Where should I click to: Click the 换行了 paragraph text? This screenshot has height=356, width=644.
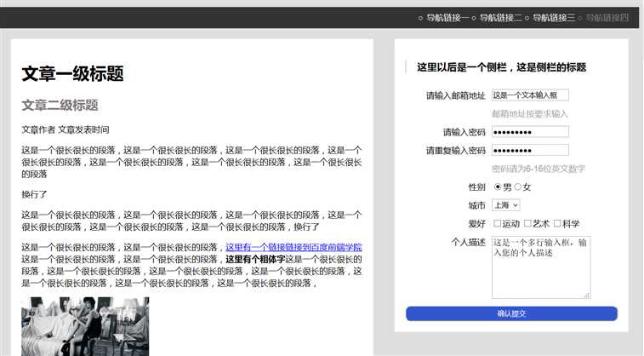pyautogui.click(x=35, y=194)
